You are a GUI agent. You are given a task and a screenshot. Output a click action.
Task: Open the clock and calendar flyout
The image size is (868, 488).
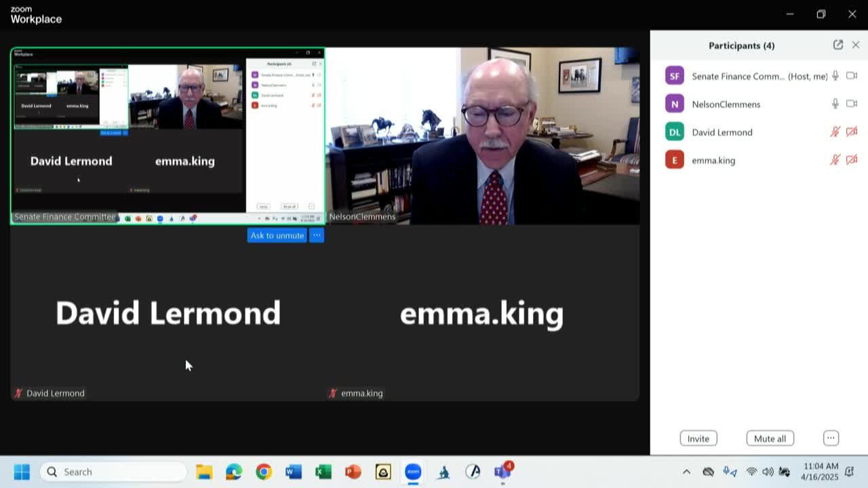(x=820, y=472)
